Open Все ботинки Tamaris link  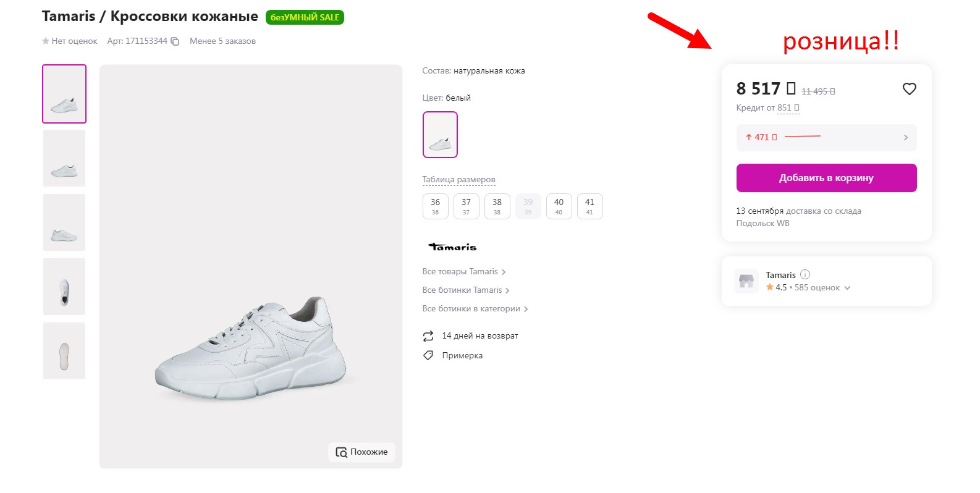[466, 290]
